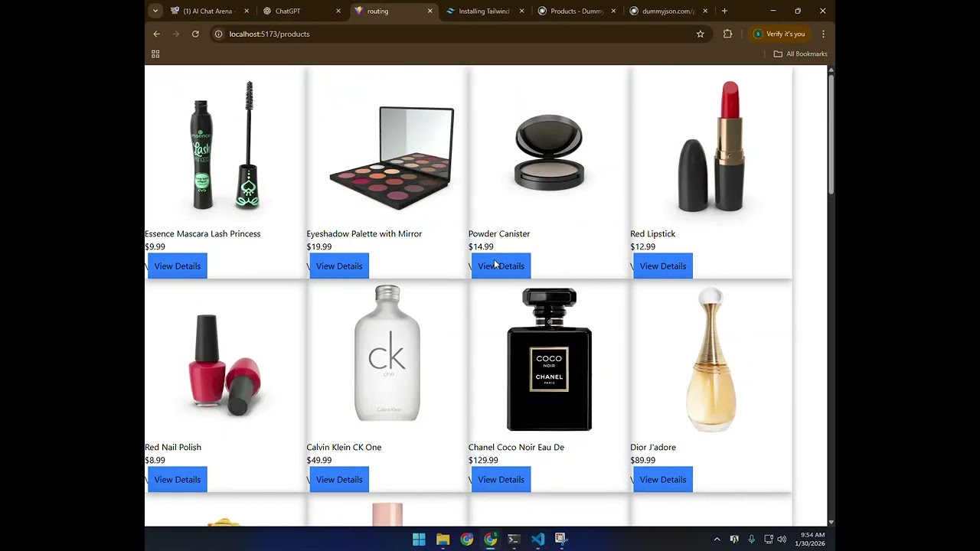Screen dimensions: 980x551
Task: Click the scrollbar down arrow
Action: tap(831, 522)
